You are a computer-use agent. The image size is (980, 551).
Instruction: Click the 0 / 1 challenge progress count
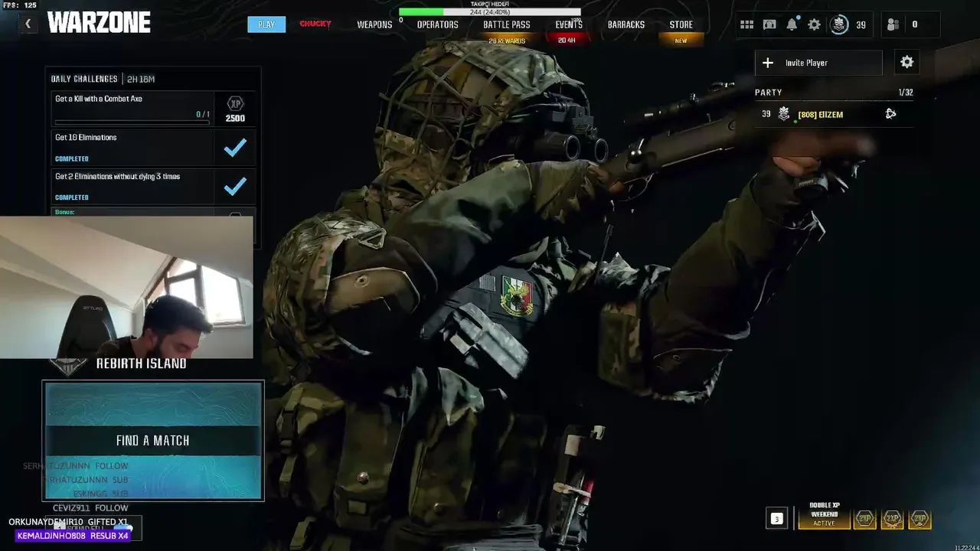pyautogui.click(x=203, y=115)
